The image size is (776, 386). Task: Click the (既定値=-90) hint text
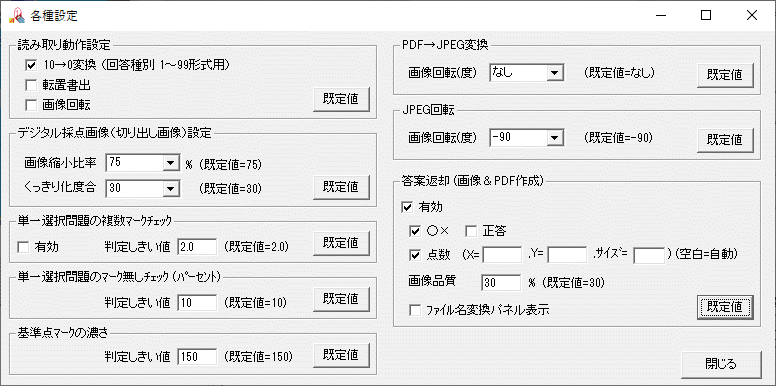(618, 137)
